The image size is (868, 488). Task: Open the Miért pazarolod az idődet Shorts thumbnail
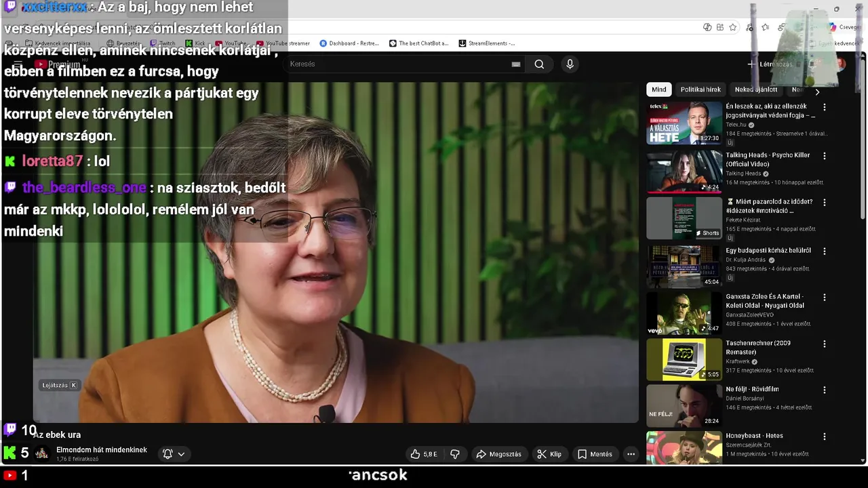pos(684,218)
